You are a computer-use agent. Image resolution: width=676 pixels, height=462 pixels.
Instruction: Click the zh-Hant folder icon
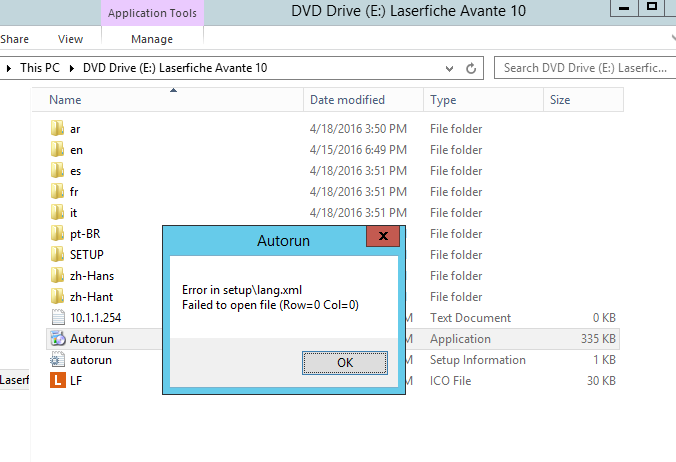[57, 297]
